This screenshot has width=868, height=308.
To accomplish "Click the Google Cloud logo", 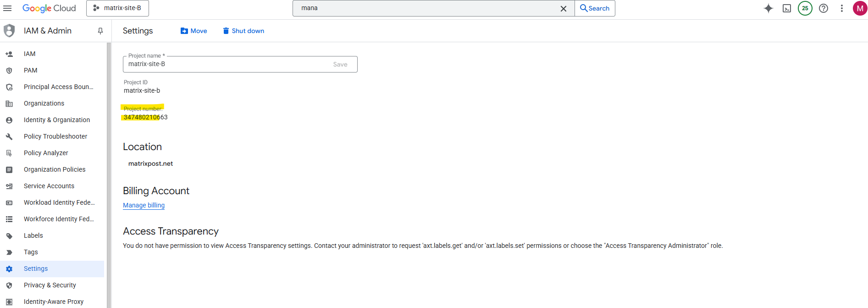I will click(49, 8).
